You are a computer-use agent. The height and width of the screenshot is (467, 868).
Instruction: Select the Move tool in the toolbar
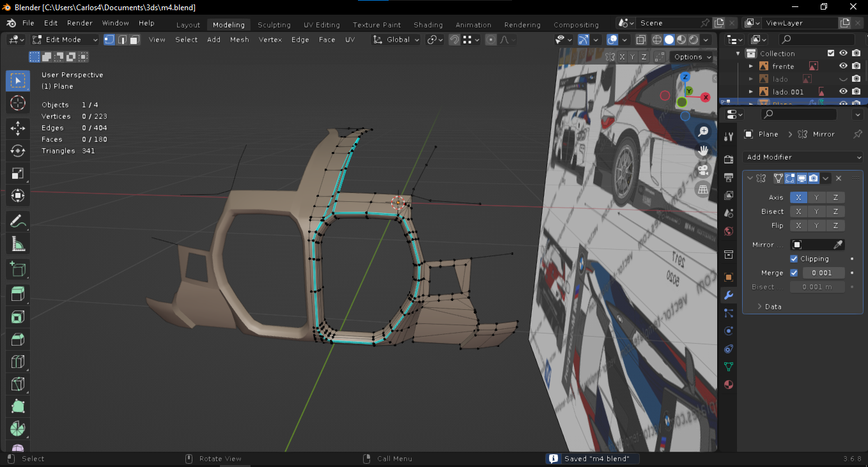[18, 128]
